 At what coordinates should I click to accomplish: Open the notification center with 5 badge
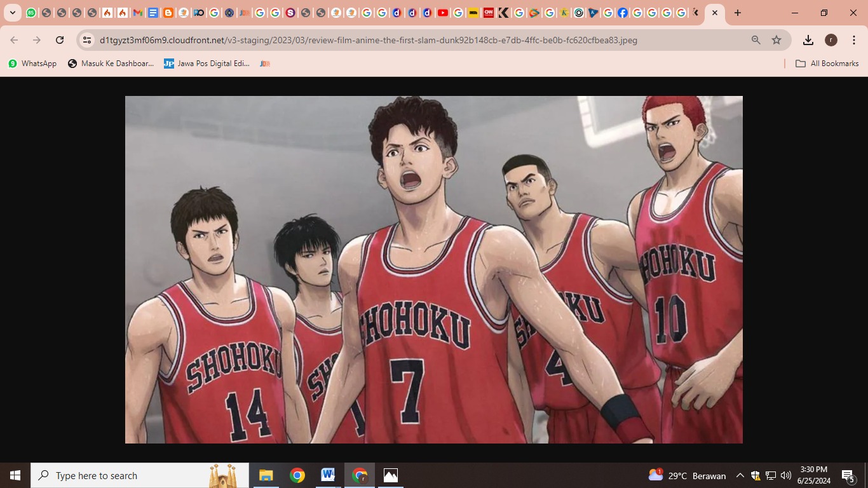(848, 475)
